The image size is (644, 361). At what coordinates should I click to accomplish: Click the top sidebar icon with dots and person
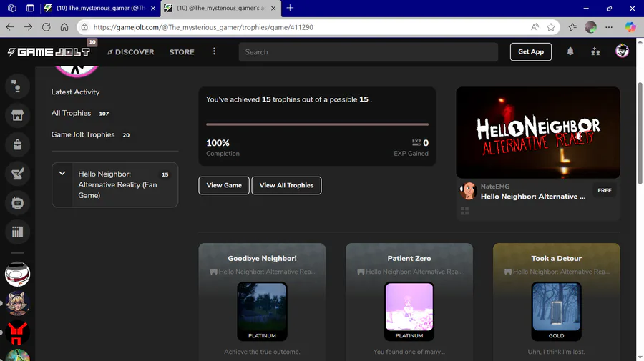pos(17,86)
